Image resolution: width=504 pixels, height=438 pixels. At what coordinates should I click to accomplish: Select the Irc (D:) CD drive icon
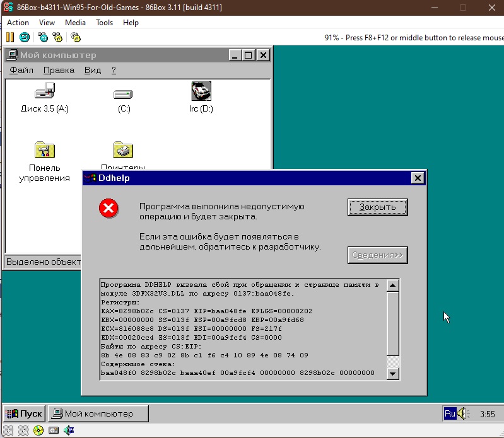coord(201,91)
